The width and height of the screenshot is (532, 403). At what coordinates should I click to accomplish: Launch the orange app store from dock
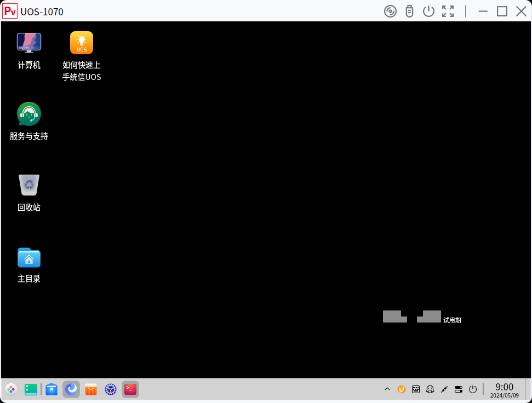[91, 389]
